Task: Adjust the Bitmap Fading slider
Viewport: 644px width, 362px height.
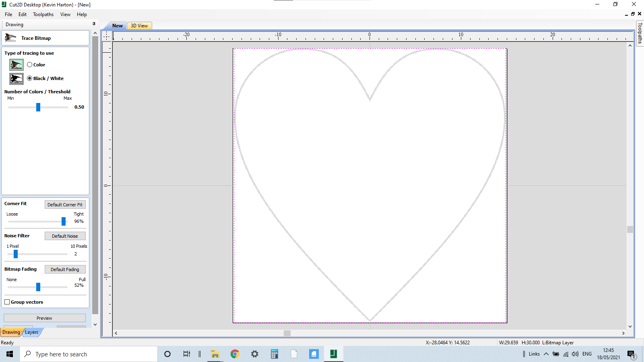Action: [37, 287]
